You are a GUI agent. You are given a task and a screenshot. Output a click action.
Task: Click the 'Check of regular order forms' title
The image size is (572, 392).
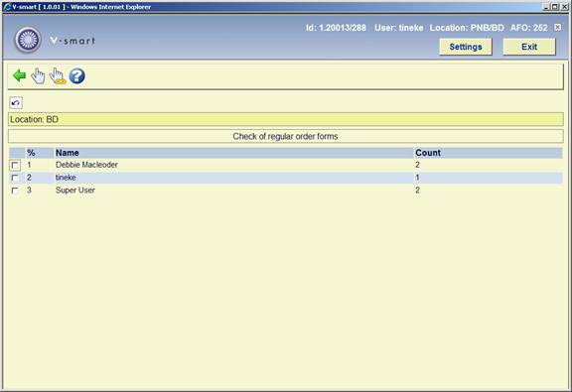[x=285, y=136]
